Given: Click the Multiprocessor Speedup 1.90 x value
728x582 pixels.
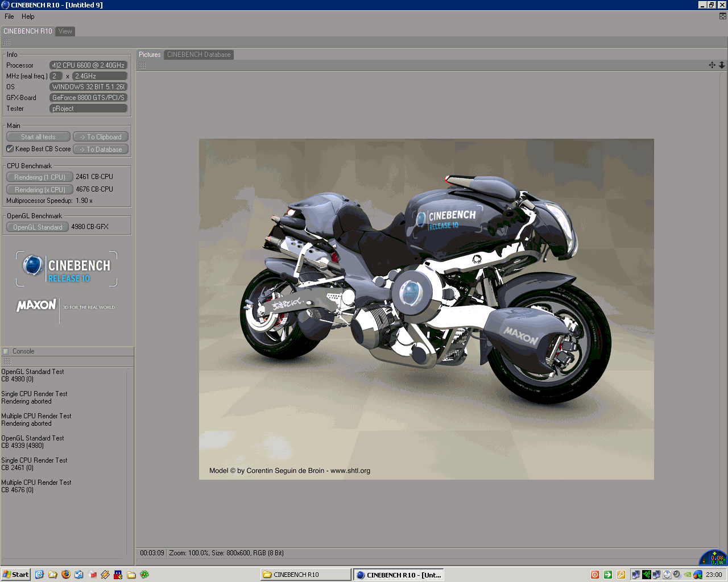Looking at the screenshot, I should coord(84,201).
